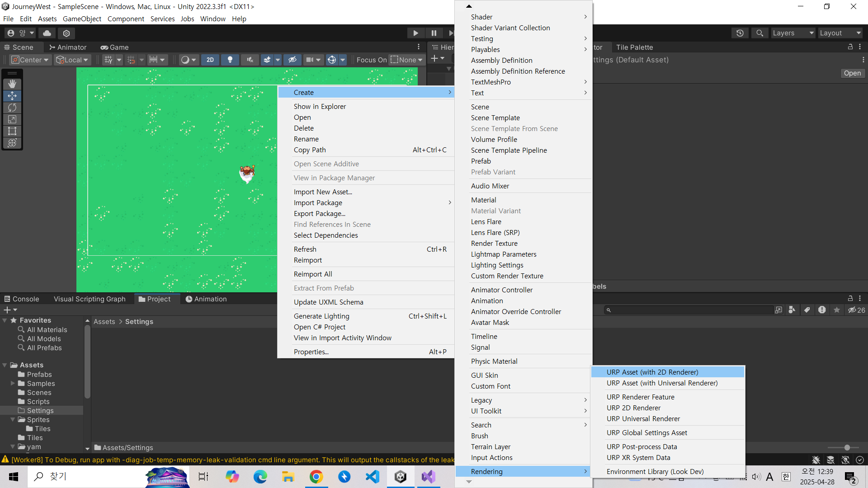Screen dimensions: 868x488
Task: Open the Layout dropdown
Action: pyautogui.click(x=840, y=33)
